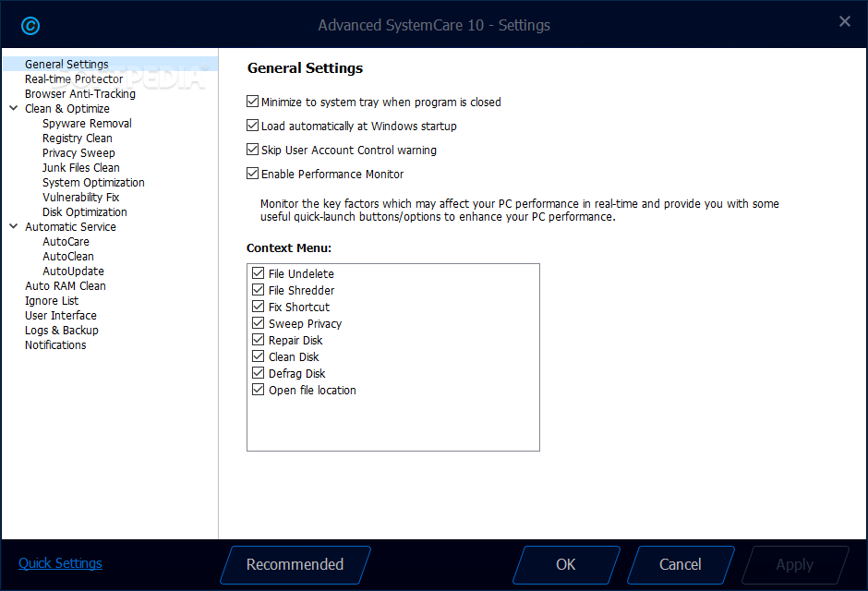Collapse the Clean & Optimize tree node

pyautogui.click(x=14, y=108)
